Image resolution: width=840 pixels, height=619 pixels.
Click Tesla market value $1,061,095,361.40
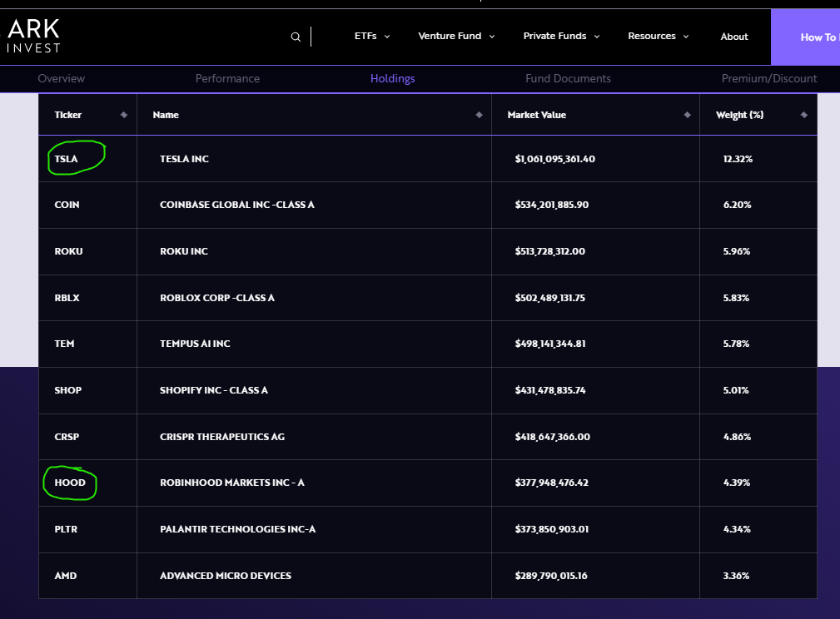click(x=555, y=159)
